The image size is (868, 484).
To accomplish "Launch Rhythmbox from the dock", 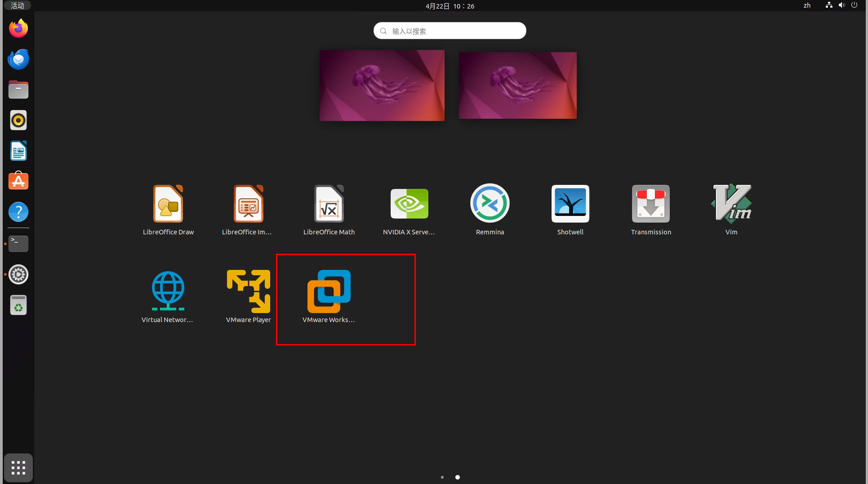I will click(x=18, y=120).
